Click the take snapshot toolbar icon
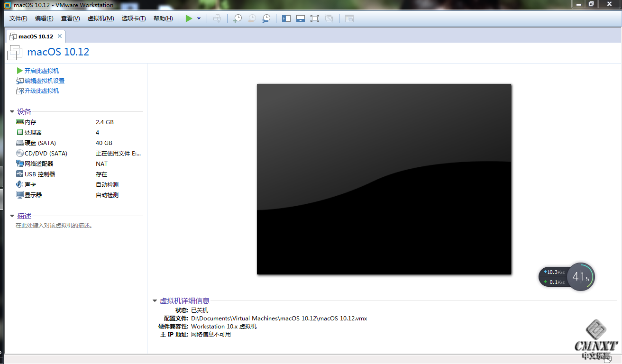Screen dimensions: 622x364 [x=238, y=18]
